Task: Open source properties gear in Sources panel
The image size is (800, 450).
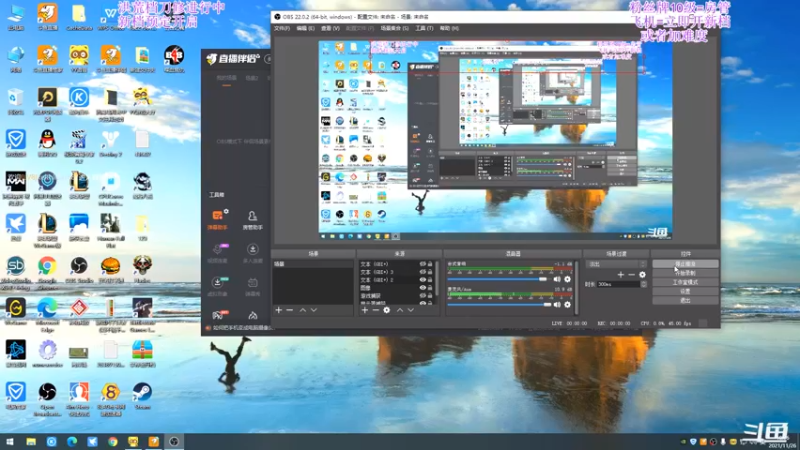Action: (x=387, y=310)
